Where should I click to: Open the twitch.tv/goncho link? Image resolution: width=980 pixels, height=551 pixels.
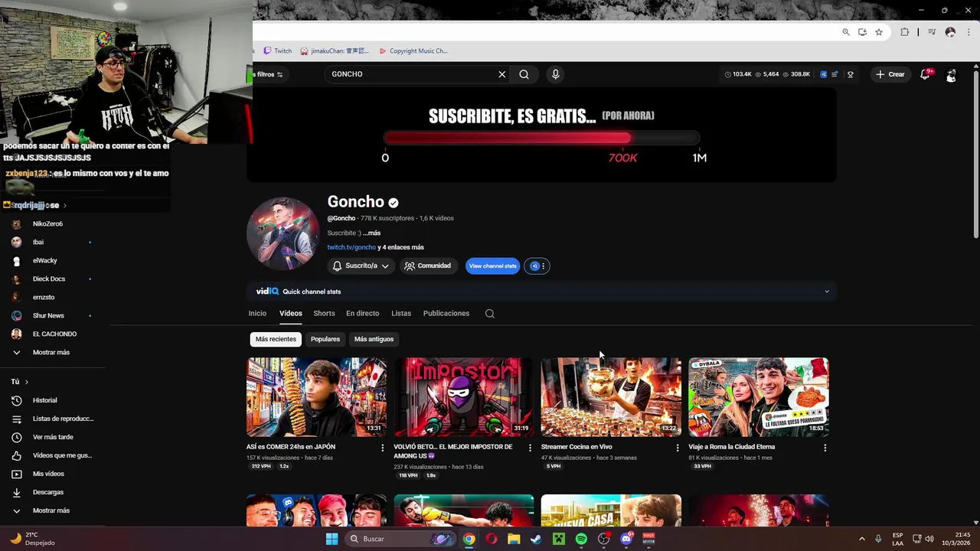351,247
